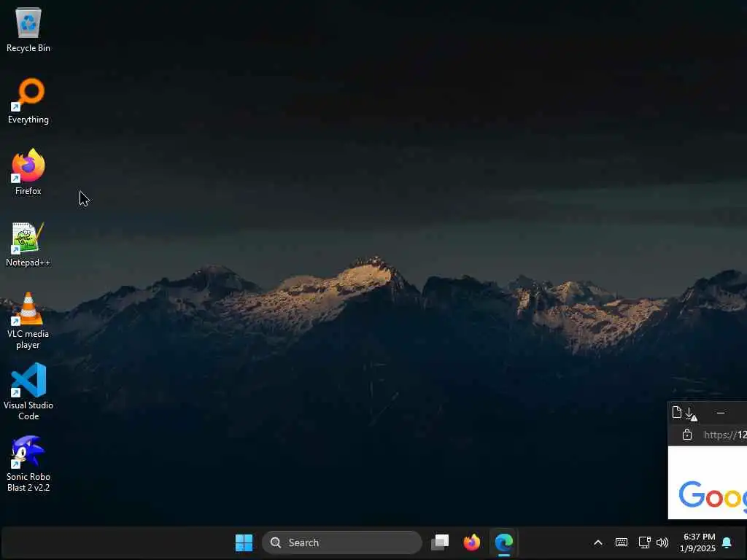Image resolution: width=747 pixels, height=560 pixels.
Task: Select the Sonic Robo Blast 2 shortcut
Action: (x=28, y=464)
